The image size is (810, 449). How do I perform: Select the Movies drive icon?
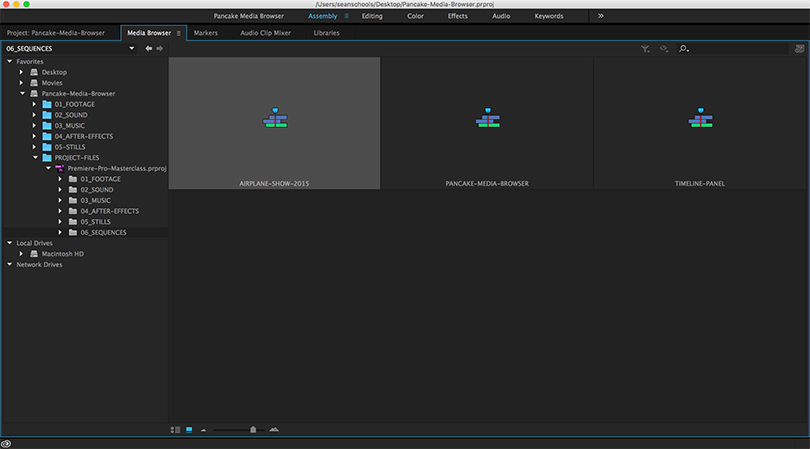tap(34, 83)
